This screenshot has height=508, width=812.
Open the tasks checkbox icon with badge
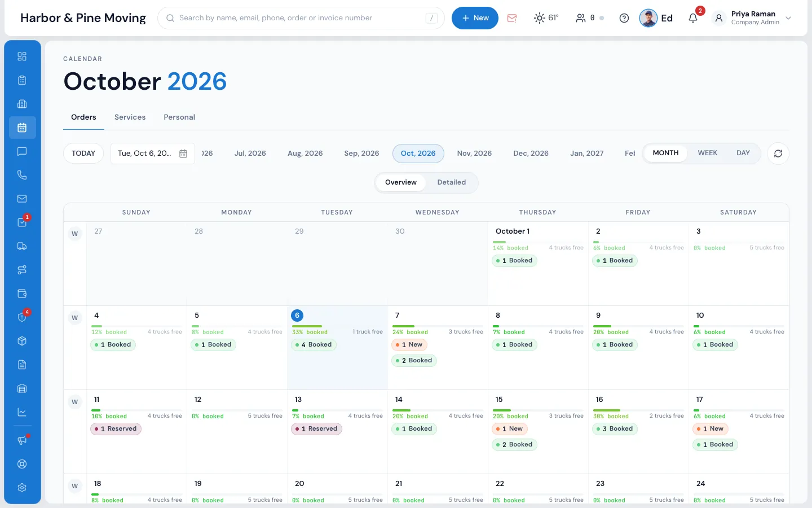[22, 222]
